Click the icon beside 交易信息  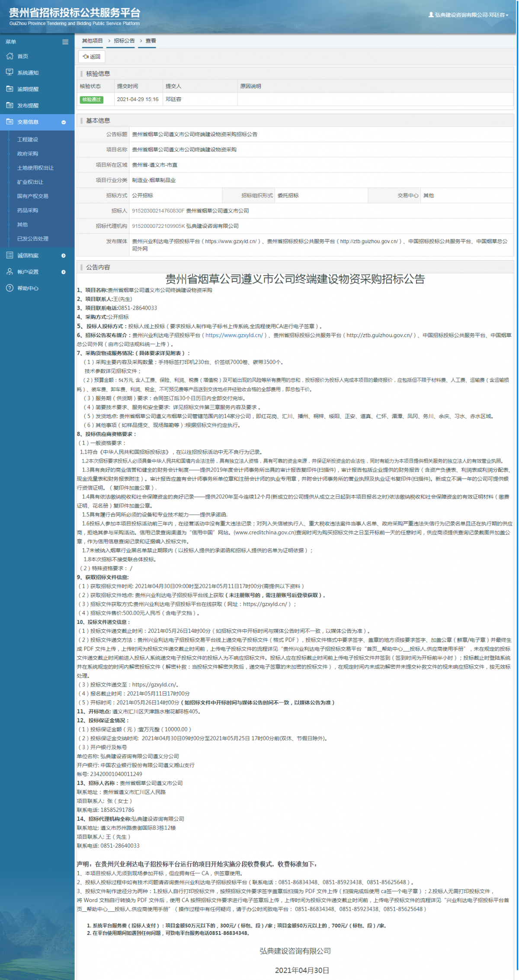point(10,122)
